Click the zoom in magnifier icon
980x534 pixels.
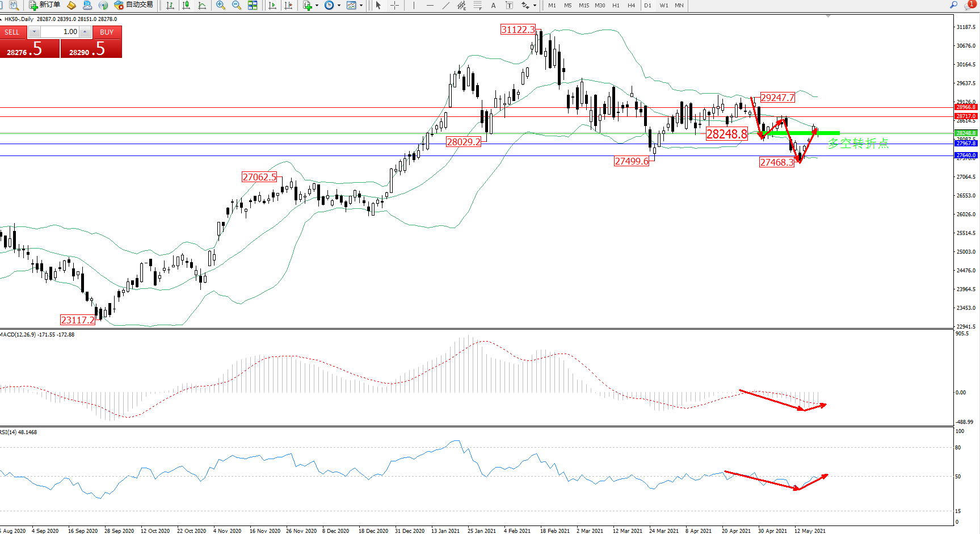point(221,5)
